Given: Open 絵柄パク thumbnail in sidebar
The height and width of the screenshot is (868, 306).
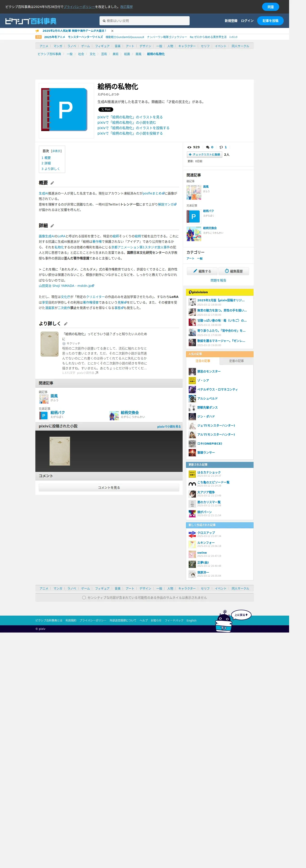Looking at the screenshot, I should (x=194, y=217).
